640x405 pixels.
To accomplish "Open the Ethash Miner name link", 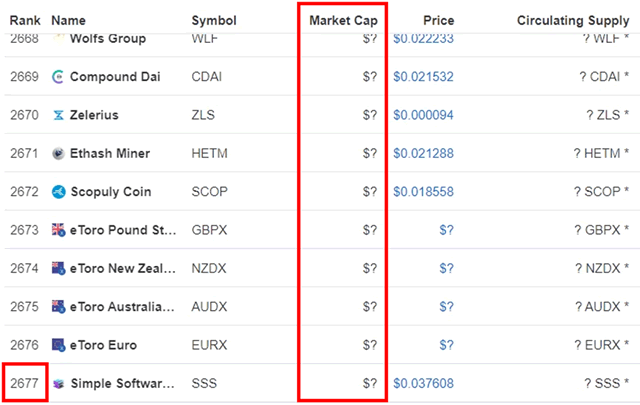I will (x=110, y=154).
